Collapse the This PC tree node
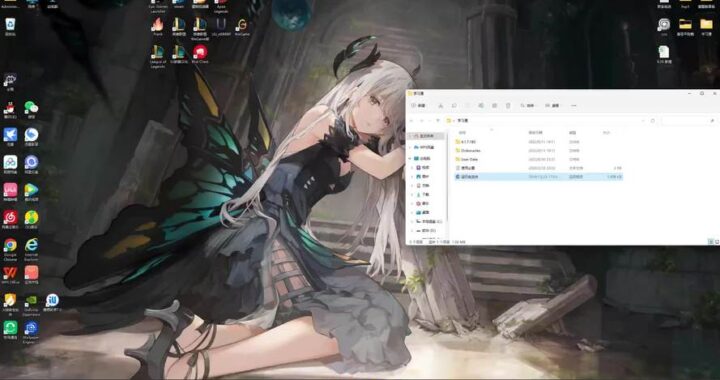 (x=410, y=158)
